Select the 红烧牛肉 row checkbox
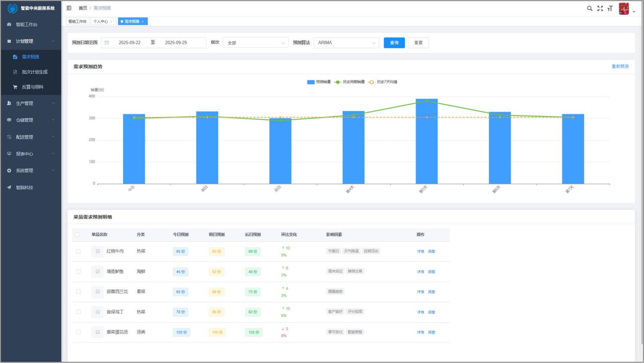 78,251
